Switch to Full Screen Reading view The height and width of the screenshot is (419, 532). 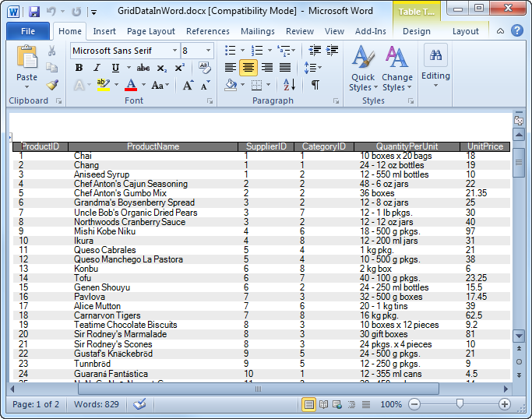click(323, 405)
